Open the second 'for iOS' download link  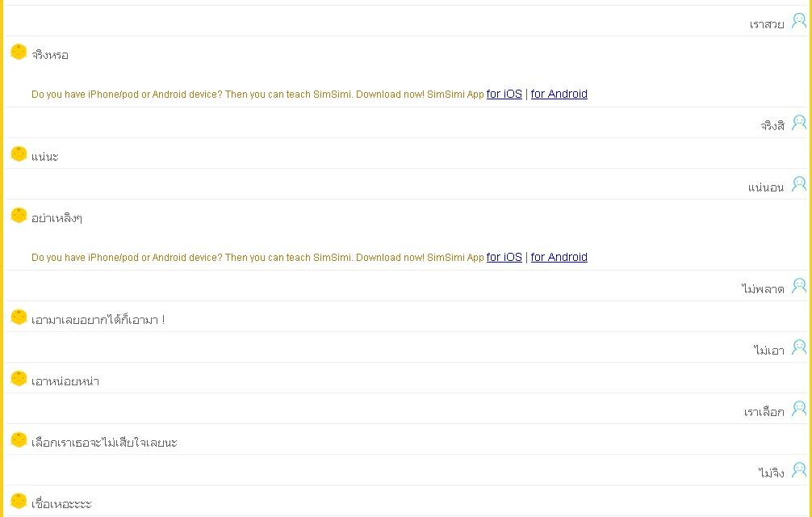coord(504,257)
